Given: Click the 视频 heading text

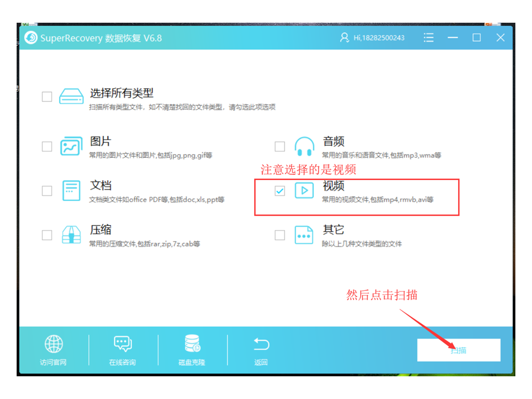Looking at the screenshot, I should point(334,186).
